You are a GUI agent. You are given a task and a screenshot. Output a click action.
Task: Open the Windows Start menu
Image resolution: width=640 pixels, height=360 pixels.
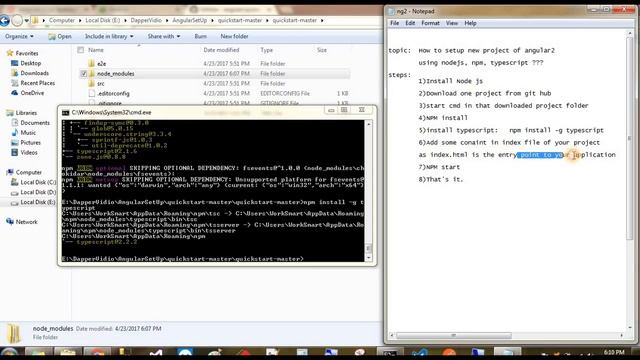(9, 353)
